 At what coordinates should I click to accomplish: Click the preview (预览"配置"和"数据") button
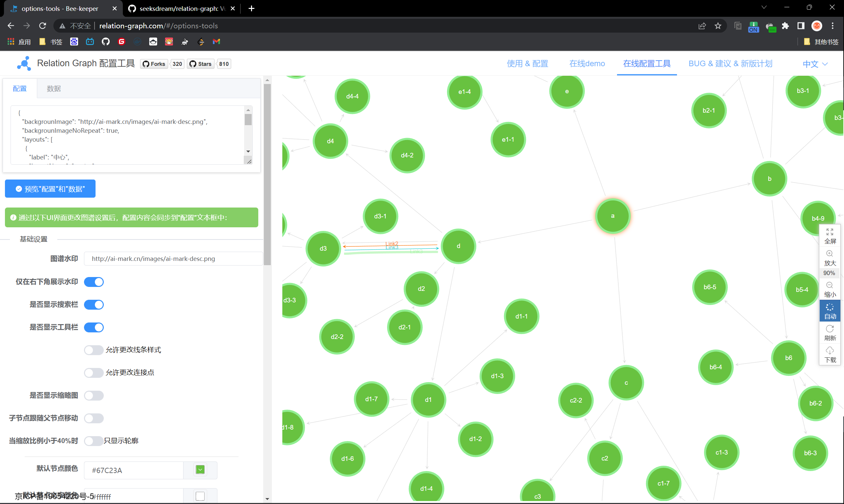pos(50,189)
